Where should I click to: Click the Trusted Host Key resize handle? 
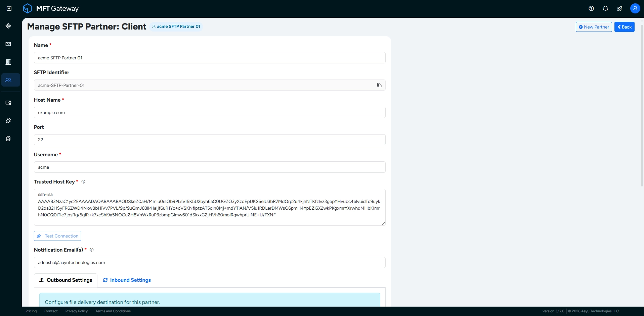tap(383, 223)
